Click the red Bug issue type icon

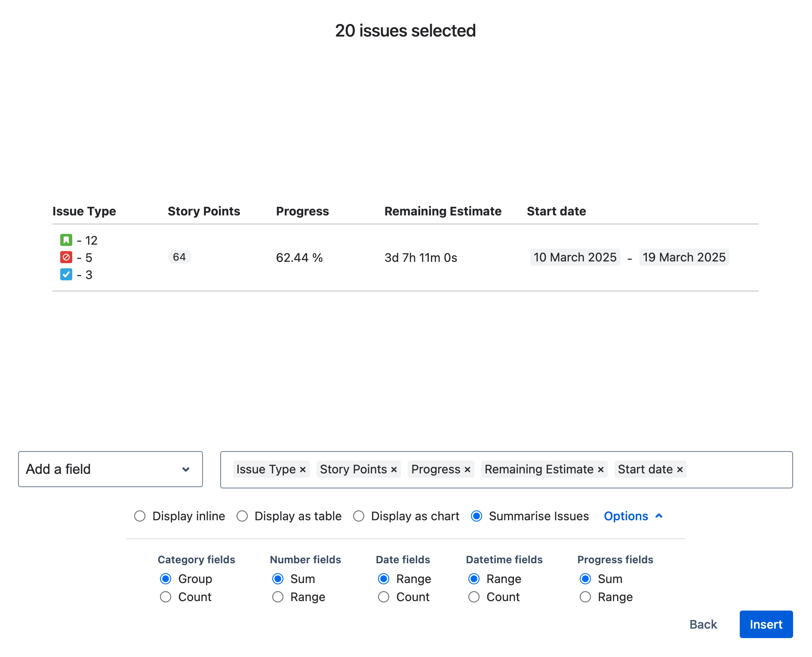coord(66,257)
